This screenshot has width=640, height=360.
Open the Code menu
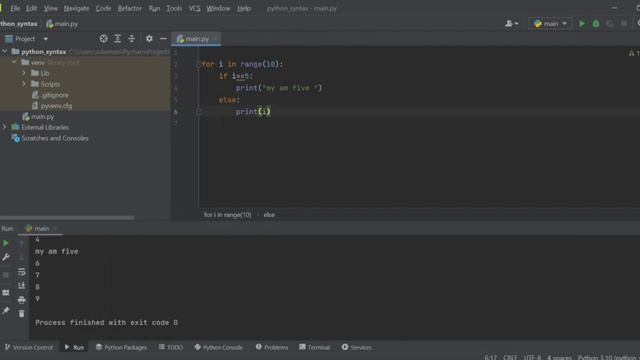[x=103, y=8]
